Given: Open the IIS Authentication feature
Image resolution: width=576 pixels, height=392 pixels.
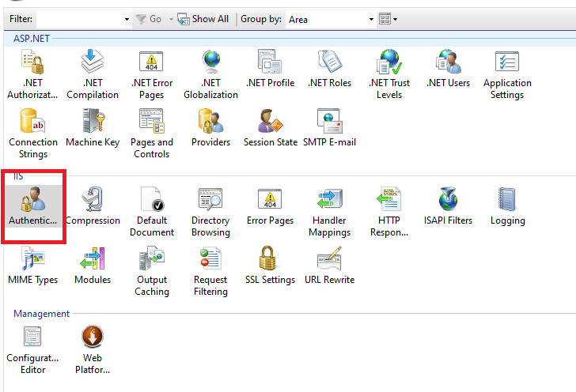Looking at the screenshot, I should click(x=33, y=206).
